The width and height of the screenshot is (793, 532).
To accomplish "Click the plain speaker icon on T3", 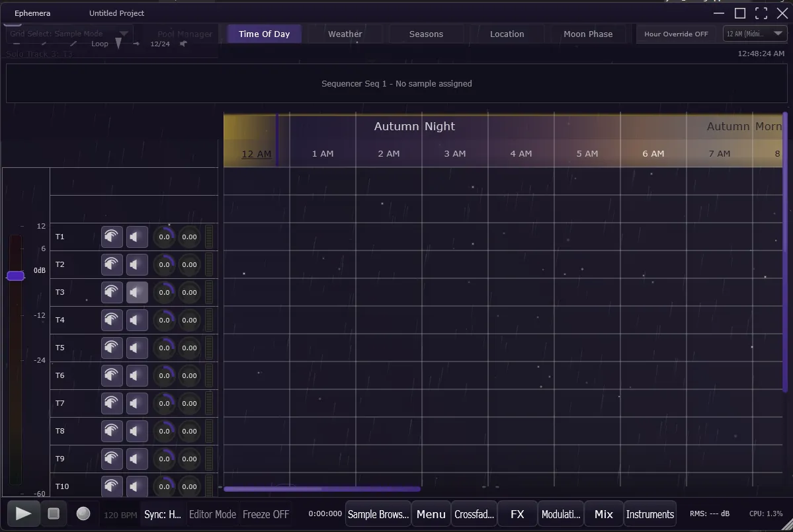I will (x=137, y=292).
